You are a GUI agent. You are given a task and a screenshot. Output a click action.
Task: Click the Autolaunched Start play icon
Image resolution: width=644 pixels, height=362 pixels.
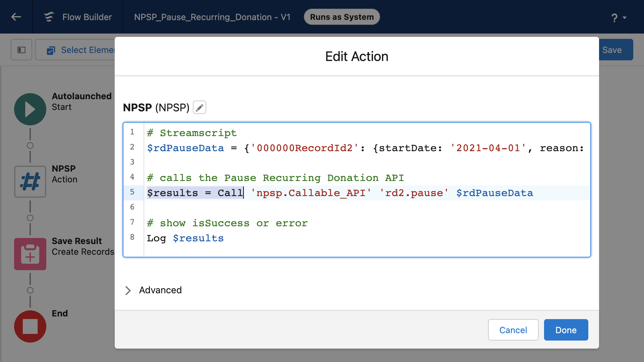point(30,109)
